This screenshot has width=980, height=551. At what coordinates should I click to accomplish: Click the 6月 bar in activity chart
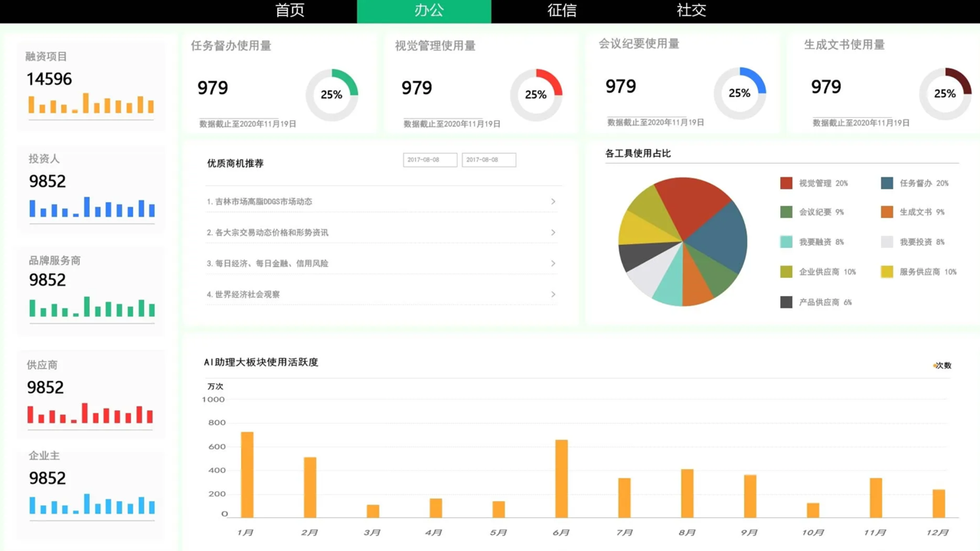pos(561,478)
